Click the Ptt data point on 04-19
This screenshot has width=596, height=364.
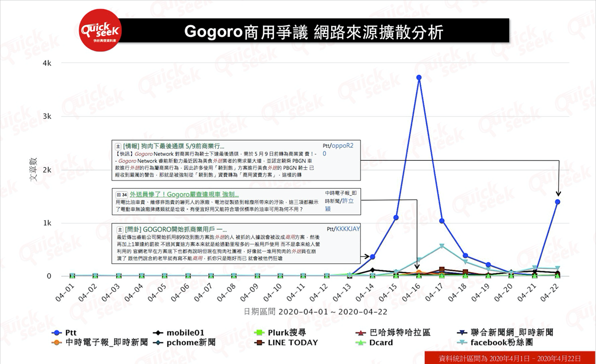(x=489, y=265)
